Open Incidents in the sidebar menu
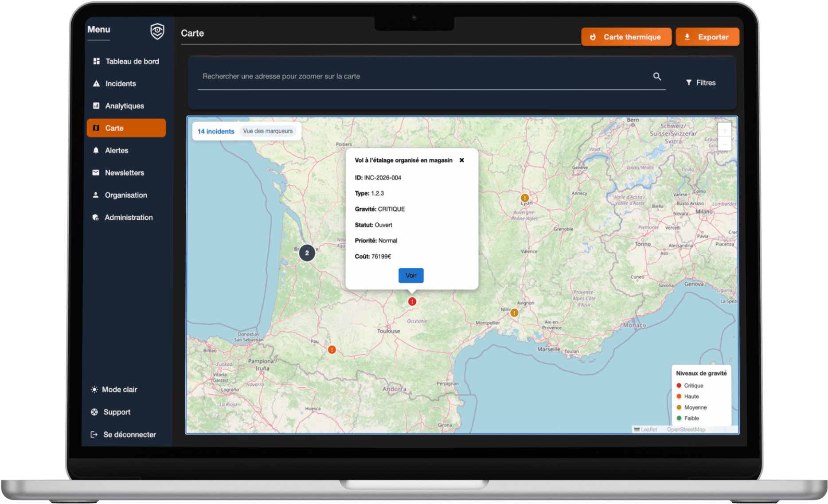This screenshot has height=504, width=828. 120,84
